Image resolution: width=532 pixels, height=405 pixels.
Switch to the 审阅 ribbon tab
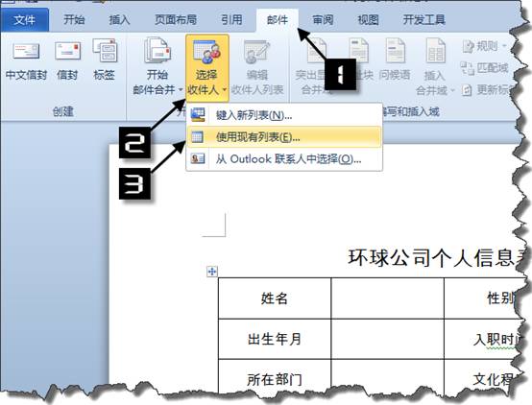pos(323,19)
